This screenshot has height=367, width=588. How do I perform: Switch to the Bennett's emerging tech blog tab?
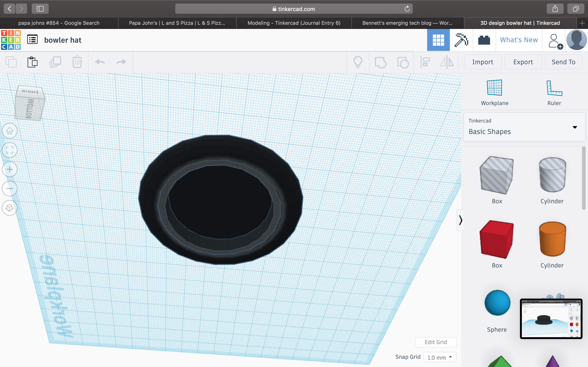click(x=407, y=23)
